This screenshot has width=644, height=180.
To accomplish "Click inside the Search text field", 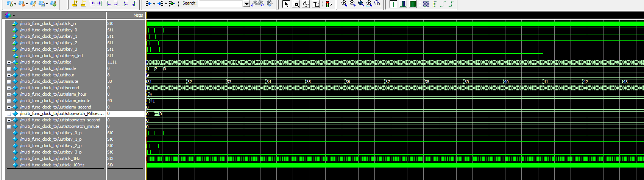I will tap(221, 3).
